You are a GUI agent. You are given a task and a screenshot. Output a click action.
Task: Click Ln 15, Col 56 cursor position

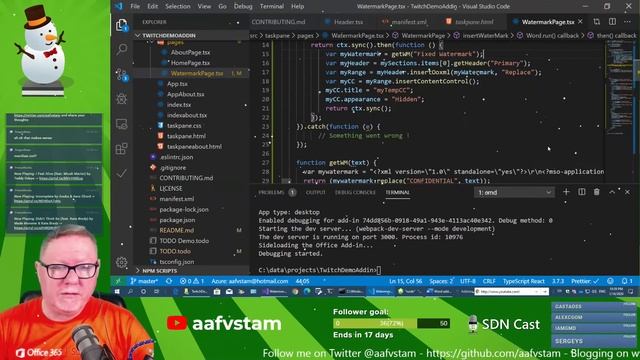click(x=405, y=281)
